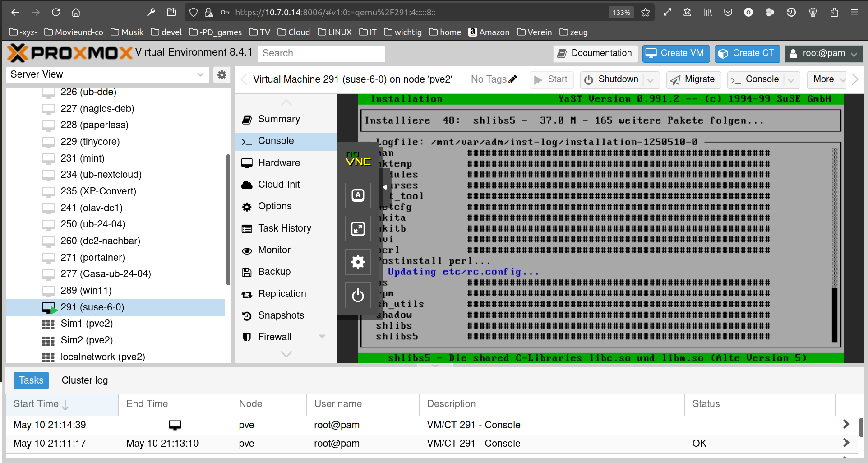Click toolbar Console button
This screenshot has width=868, height=463.
pyautogui.click(x=756, y=80)
